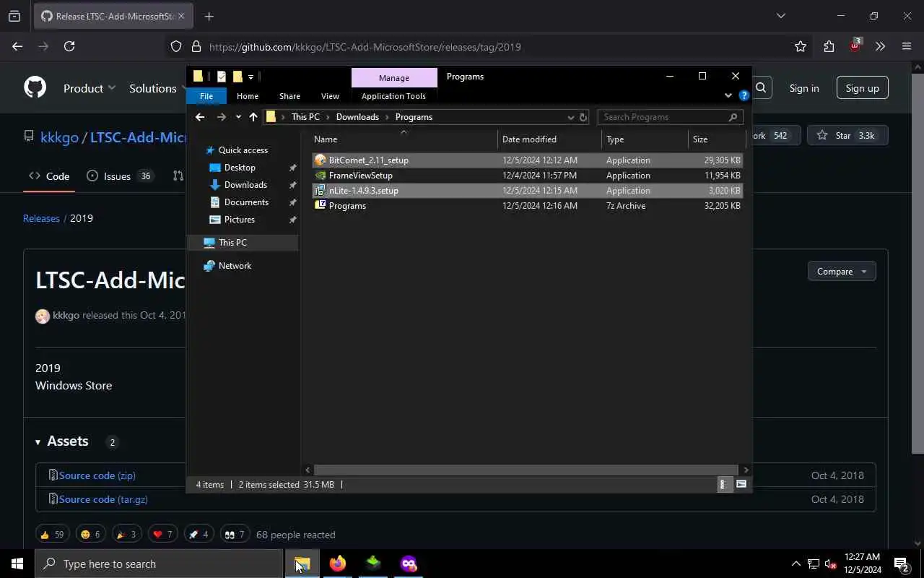Open File Explorer help question mark
Image resolution: width=924 pixels, height=578 pixels.
coord(744,95)
